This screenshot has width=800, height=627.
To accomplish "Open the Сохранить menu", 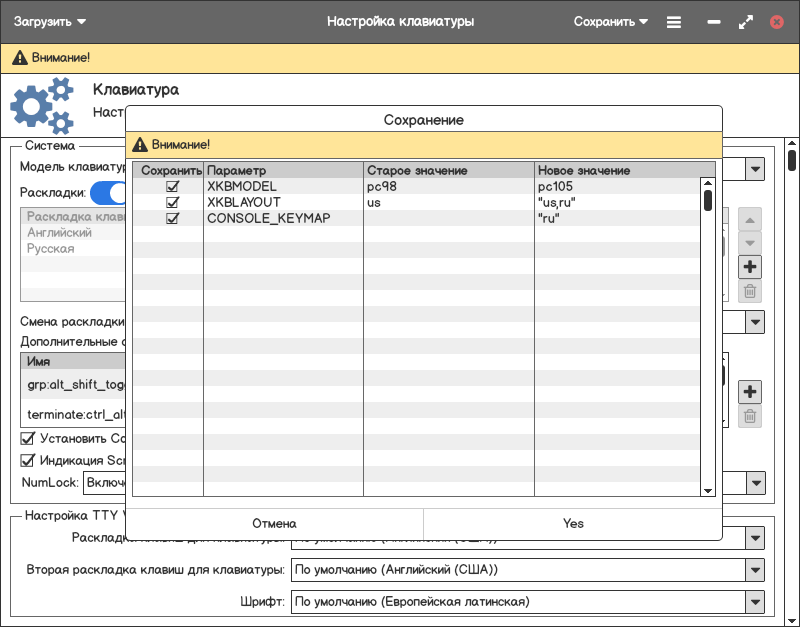I will point(611,21).
